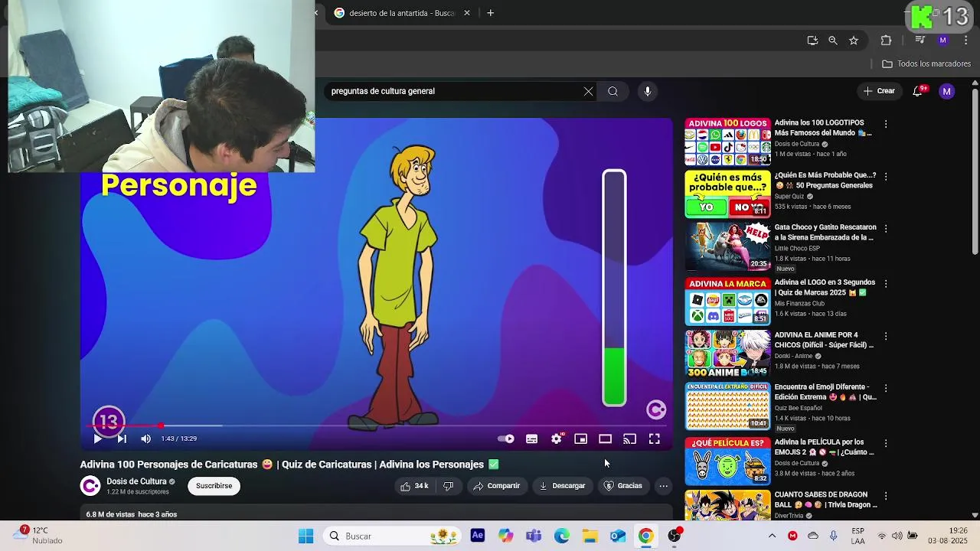Click the Suscribirse button
The image size is (980, 551).
tap(214, 486)
